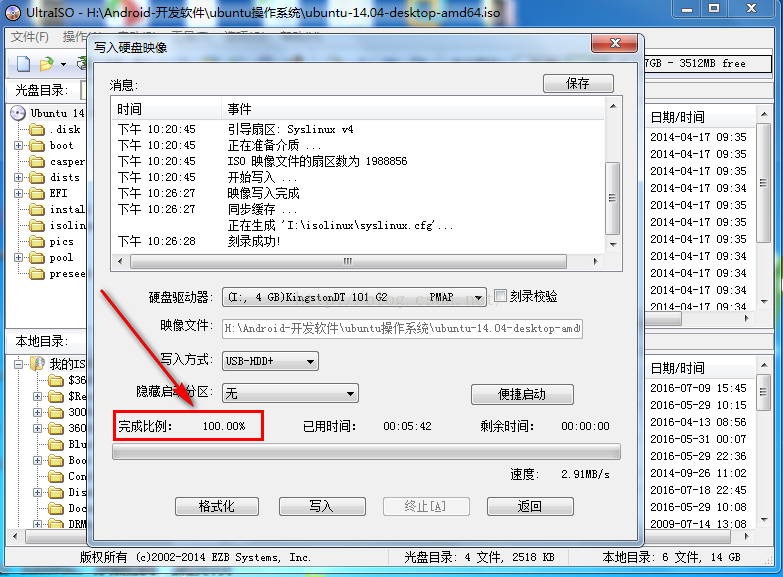Image resolution: width=783 pixels, height=577 pixels.
Task: Click the Open file toolbar icon
Action: (x=46, y=63)
